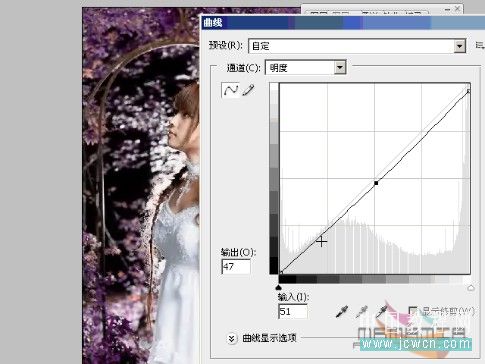This screenshot has width=485, height=364.
Task: Close the background window behind Curves dialog
Action: click(458, 9)
